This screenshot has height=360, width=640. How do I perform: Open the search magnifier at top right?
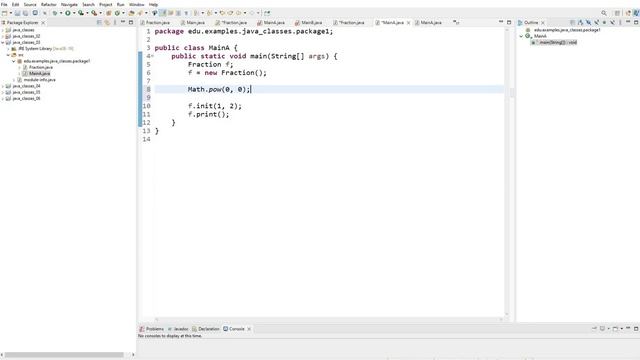tap(604, 13)
